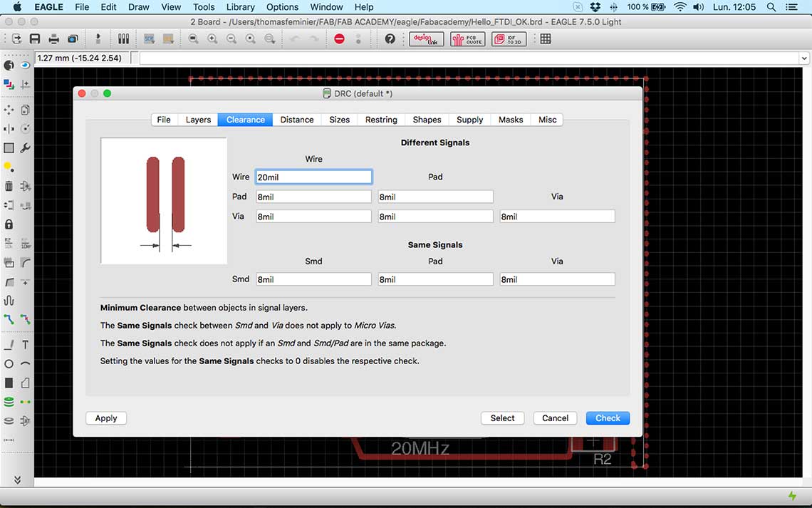
Task: Open the Library menu
Action: click(240, 6)
